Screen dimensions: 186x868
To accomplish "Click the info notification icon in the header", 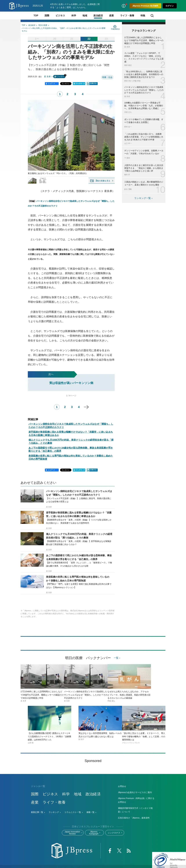I will click(x=124, y=6).
